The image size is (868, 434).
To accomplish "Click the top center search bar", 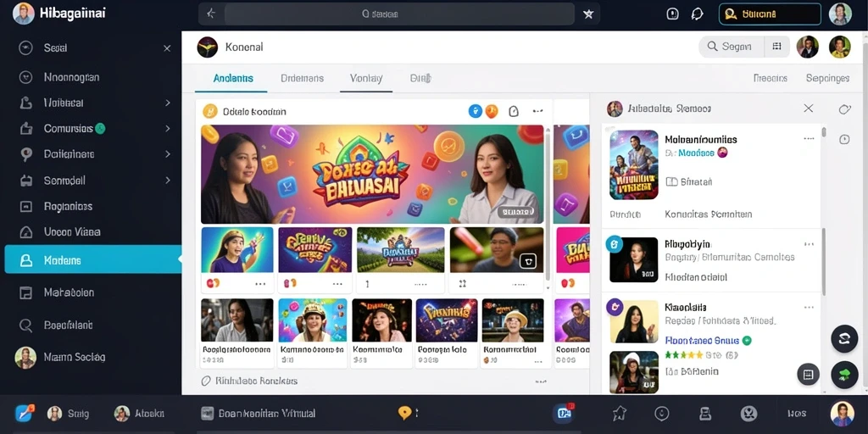I will [x=399, y=14].
